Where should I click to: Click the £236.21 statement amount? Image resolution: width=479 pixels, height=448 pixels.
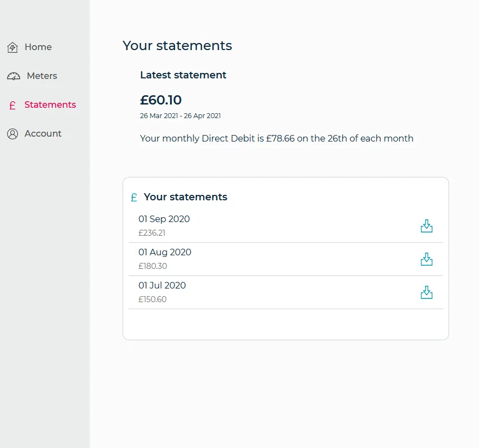(x=151, y=233)
